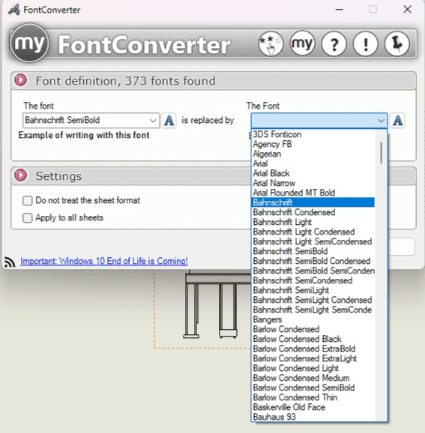Image resolution: width=425 pixels, height=433 pixels.
Task: Choose 'Algerian' font
Action: (x=313, y=154)
